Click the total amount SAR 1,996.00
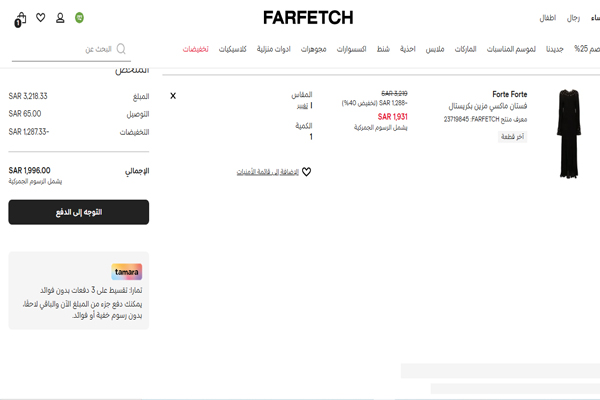600x400 pixels. coord(29,170)
